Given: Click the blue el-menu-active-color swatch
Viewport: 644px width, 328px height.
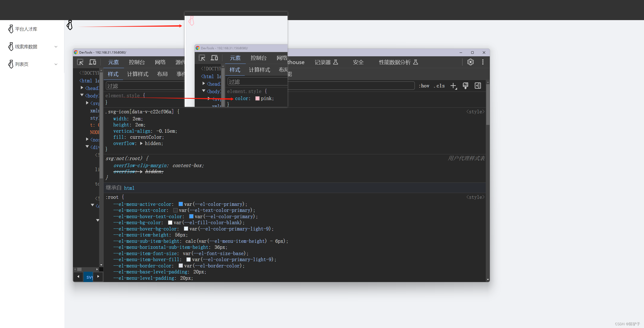Looking at the screenshot, I should [181, 204].
